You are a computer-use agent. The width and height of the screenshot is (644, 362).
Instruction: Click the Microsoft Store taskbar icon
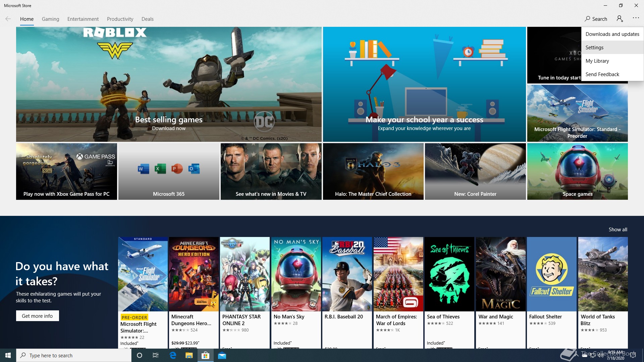pos(205,355)
